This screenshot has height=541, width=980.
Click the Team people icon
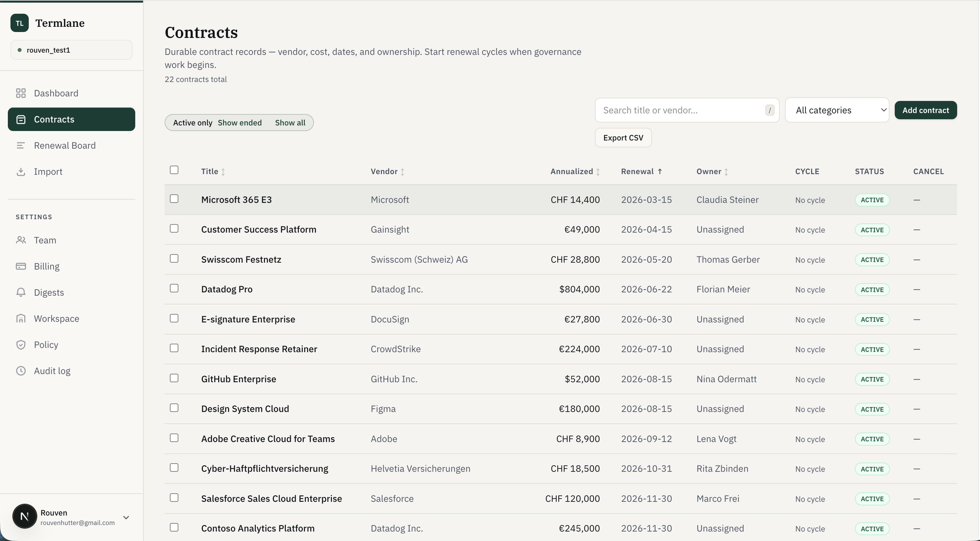click(21, 240)
